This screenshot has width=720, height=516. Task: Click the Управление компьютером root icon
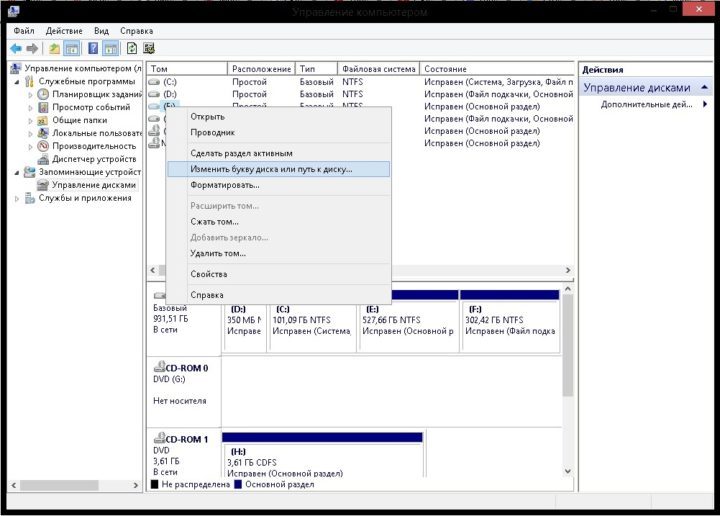[x=15, y=68]
